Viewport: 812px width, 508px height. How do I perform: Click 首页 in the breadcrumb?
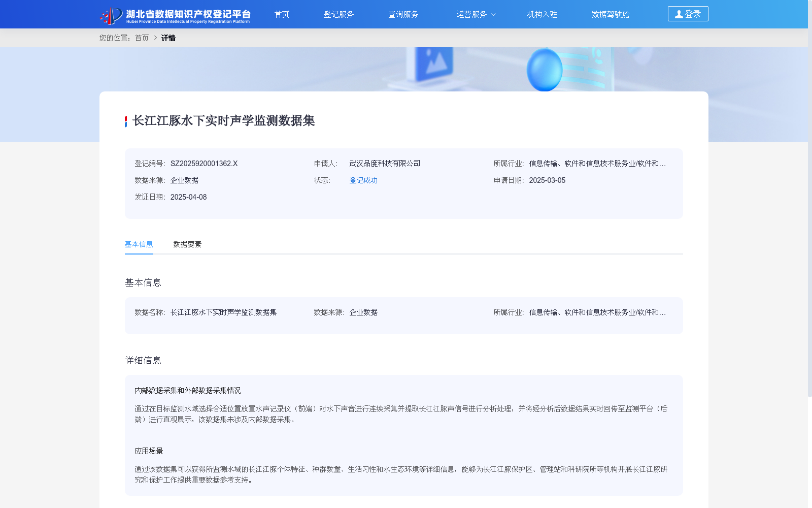click(x=142, y=38)
